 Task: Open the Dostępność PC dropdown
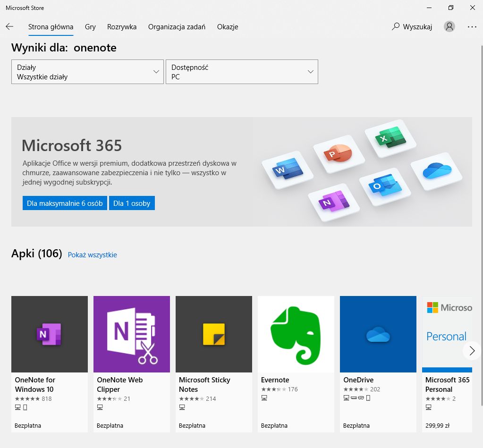click(242, 72)
